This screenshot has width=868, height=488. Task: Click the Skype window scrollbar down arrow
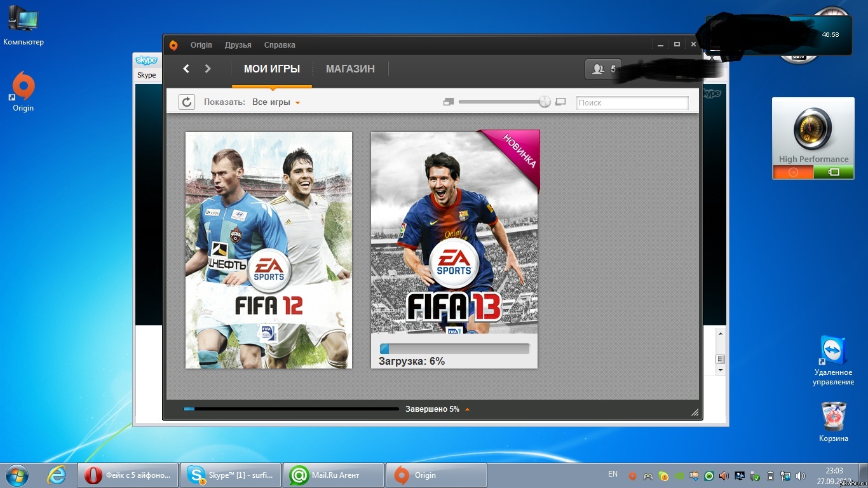(721, 370)
